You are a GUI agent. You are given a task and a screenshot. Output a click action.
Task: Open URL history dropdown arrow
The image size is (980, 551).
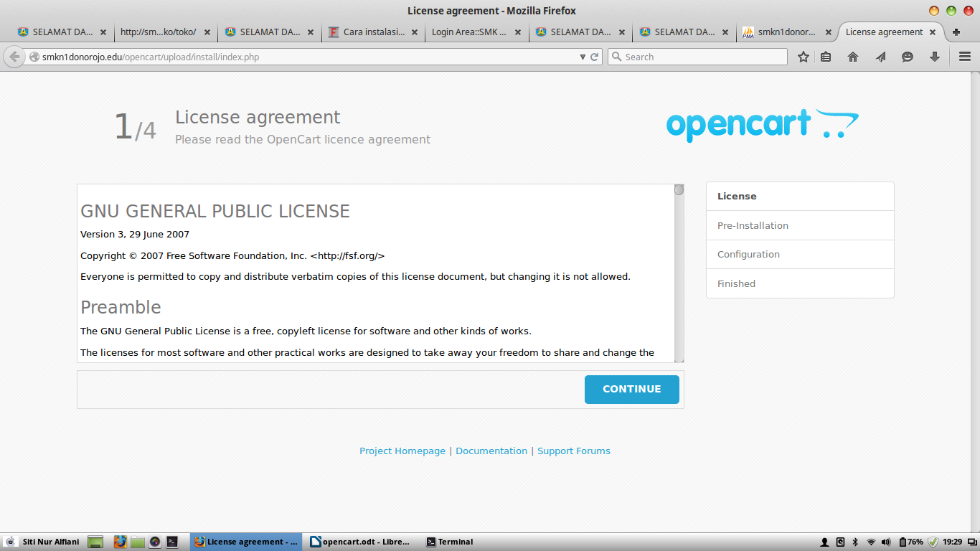pyautogui.click(x=583, y=57)
